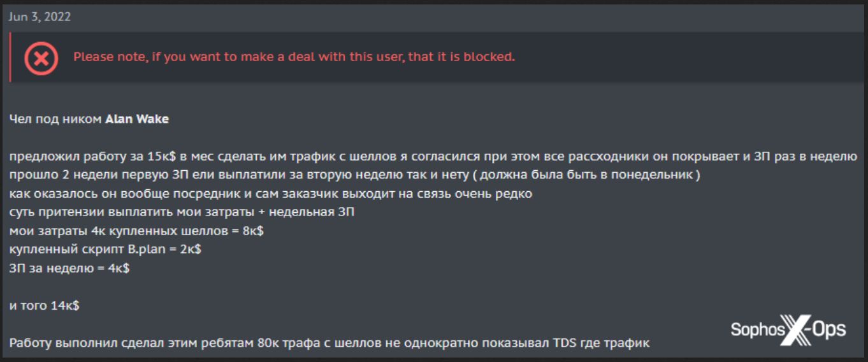Click the Sophos X-Ops watermark logo

click(788, 329)
